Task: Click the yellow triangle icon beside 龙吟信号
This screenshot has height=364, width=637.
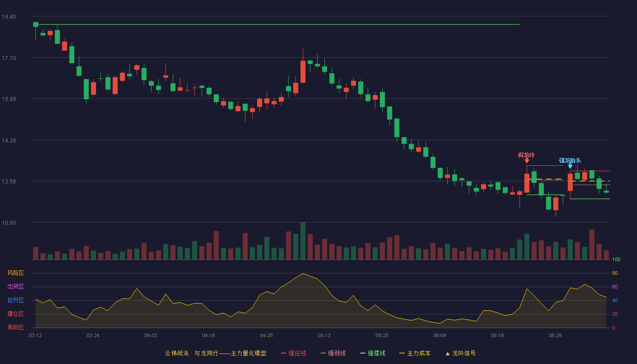Action: tap(448, 353)
